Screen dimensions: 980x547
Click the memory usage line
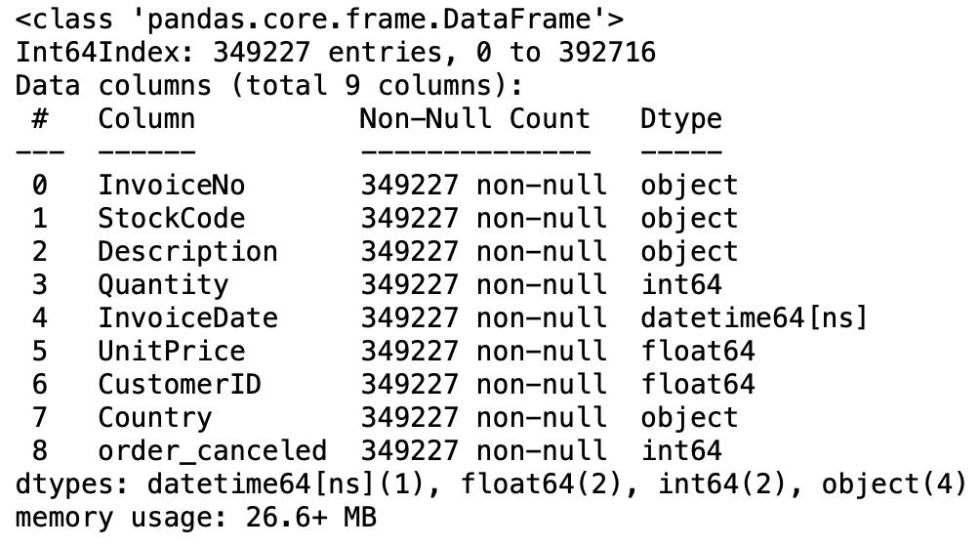tap(196, 517)
